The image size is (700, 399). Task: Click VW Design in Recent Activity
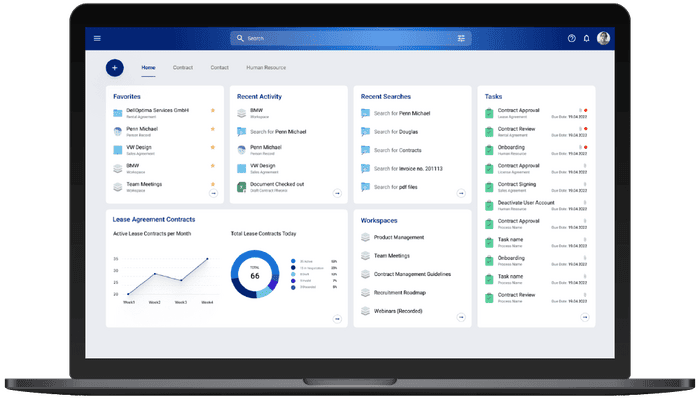point(262,166)
